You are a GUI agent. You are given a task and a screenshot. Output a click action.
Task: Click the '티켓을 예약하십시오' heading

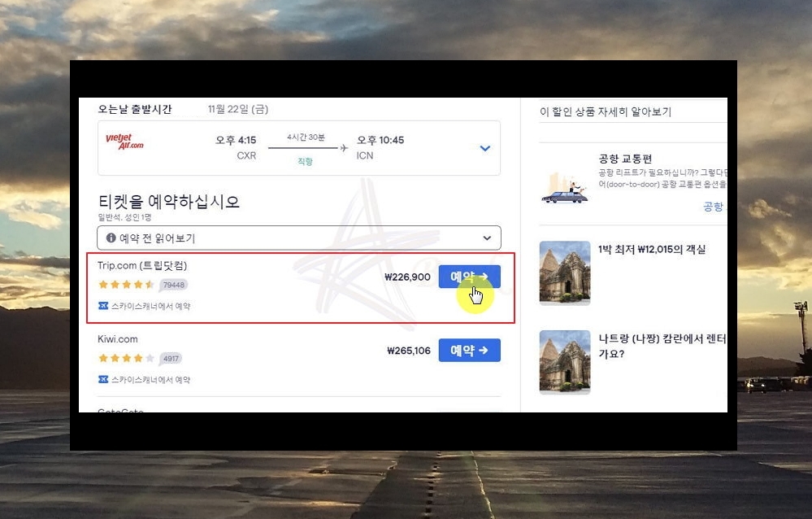point(169,201)
